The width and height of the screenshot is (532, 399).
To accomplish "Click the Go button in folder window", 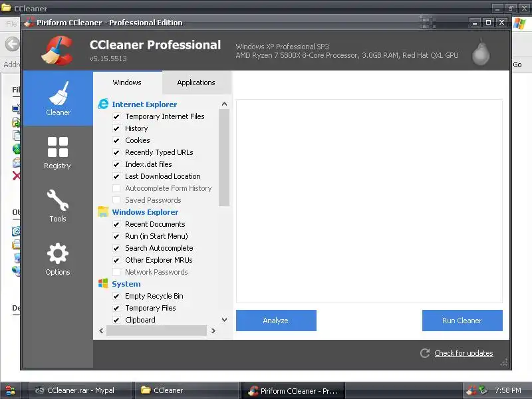I will tap(517, 65).
